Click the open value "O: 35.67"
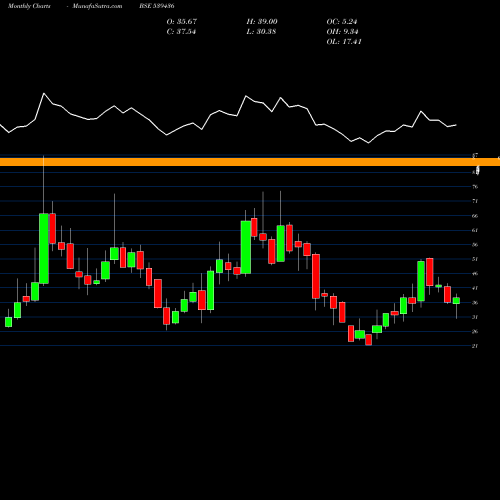500x500 pixels. pos(182,22)
